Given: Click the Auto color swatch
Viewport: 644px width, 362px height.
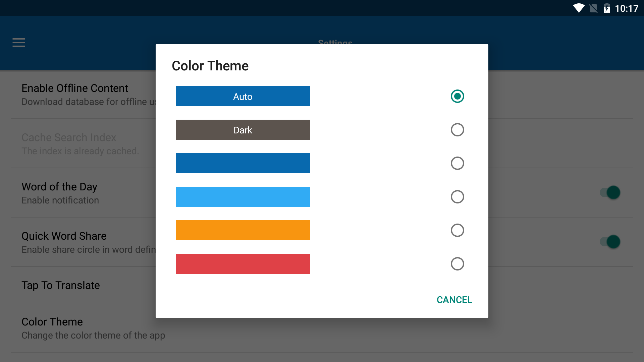Looking at the screenshot, I should [243, 96].
